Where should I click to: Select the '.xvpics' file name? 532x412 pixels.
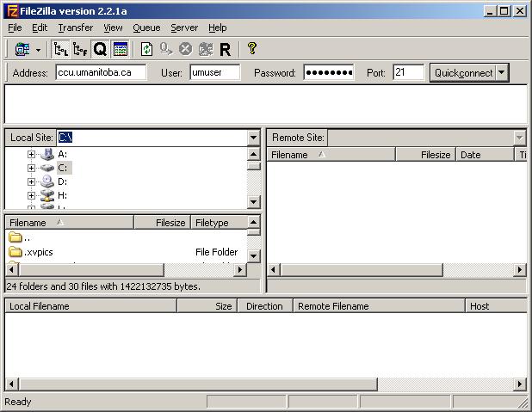click(x=39, y=252)
